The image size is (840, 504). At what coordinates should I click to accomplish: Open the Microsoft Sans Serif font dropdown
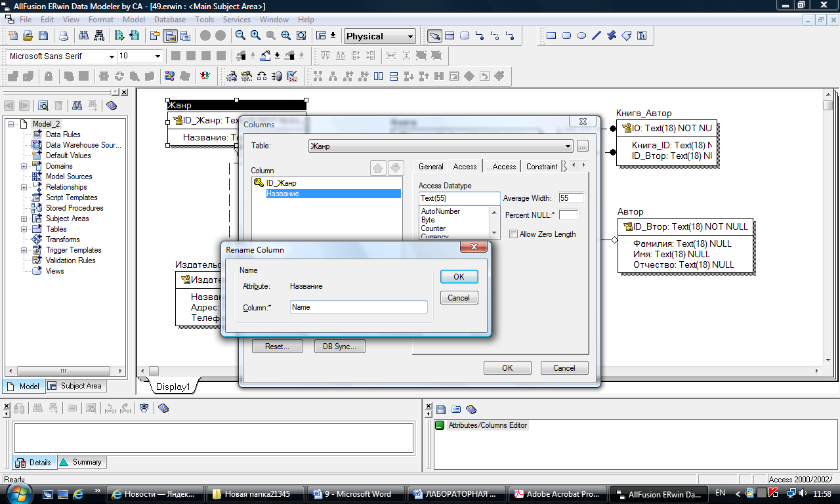click(x=112, y=56)
